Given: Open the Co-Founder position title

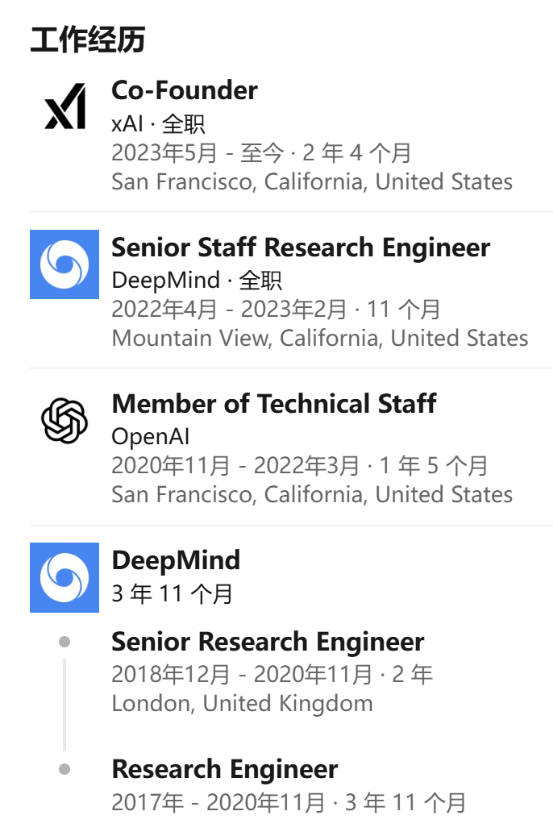Looking at the screenshot, I should [184, 90].
